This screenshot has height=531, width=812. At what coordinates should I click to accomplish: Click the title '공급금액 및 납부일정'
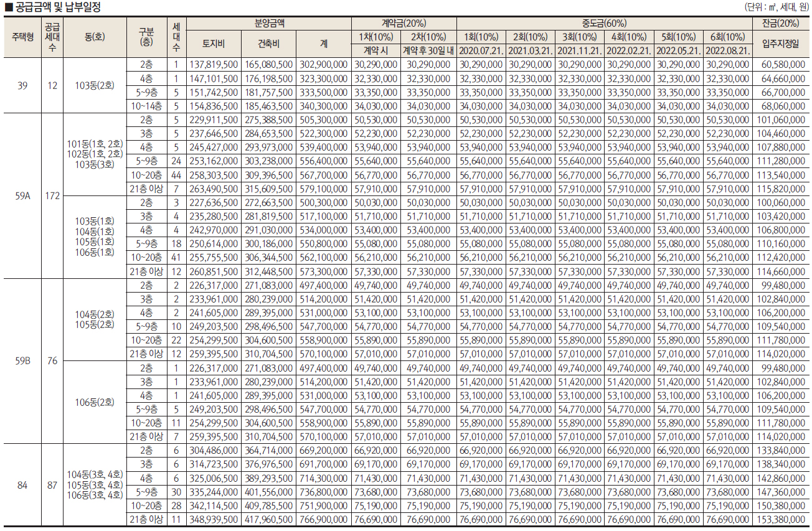coord(58,7)
